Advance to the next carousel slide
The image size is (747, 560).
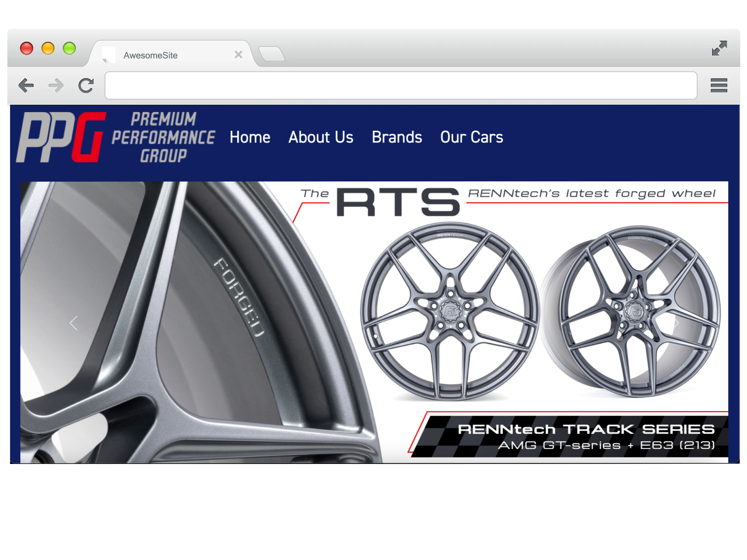676,323
